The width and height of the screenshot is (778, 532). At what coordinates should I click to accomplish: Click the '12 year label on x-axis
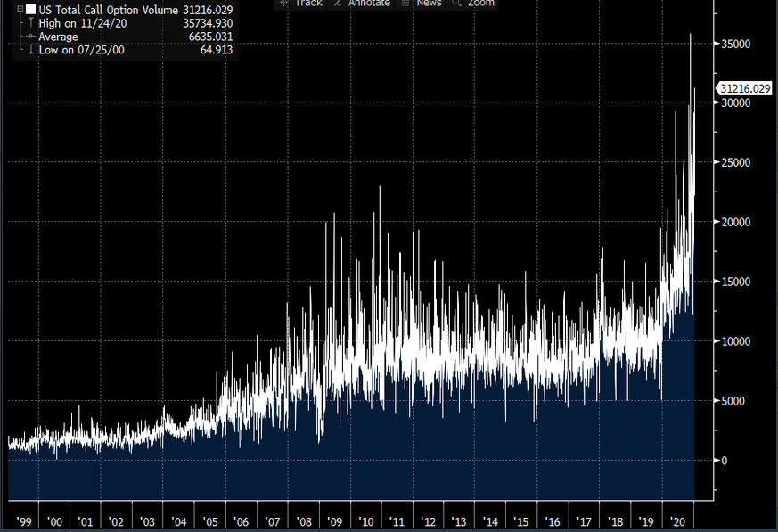pos(428,522)
